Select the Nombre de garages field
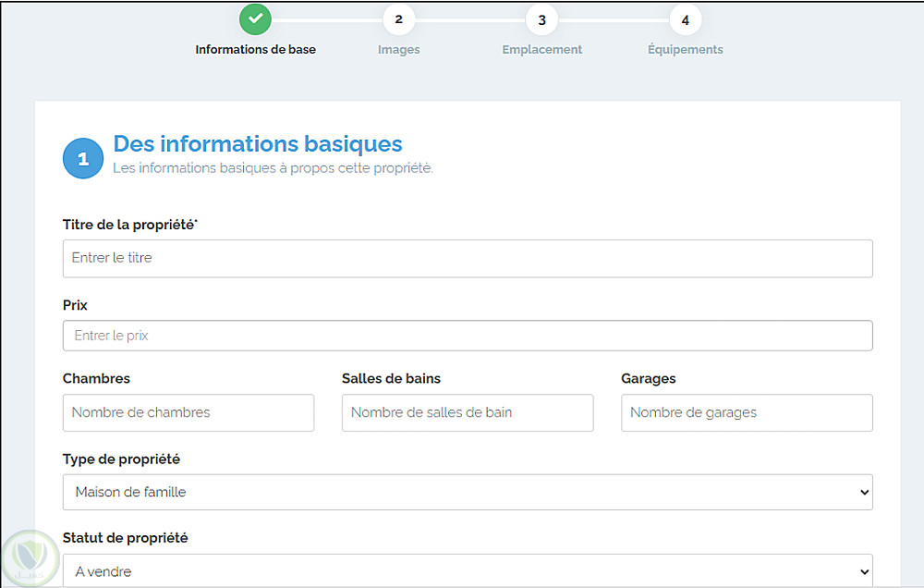 (747, 412)
